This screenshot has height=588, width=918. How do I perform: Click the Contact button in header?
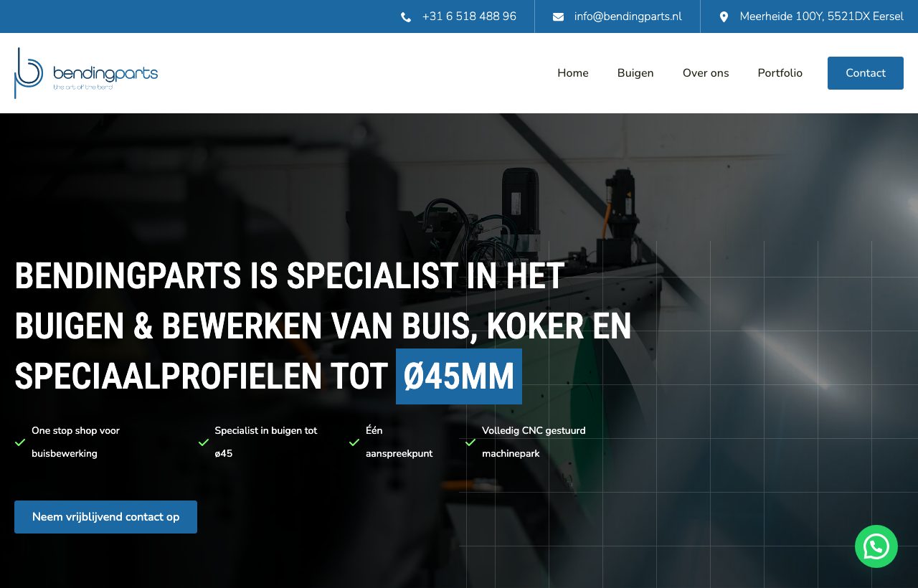coord(866,73)
